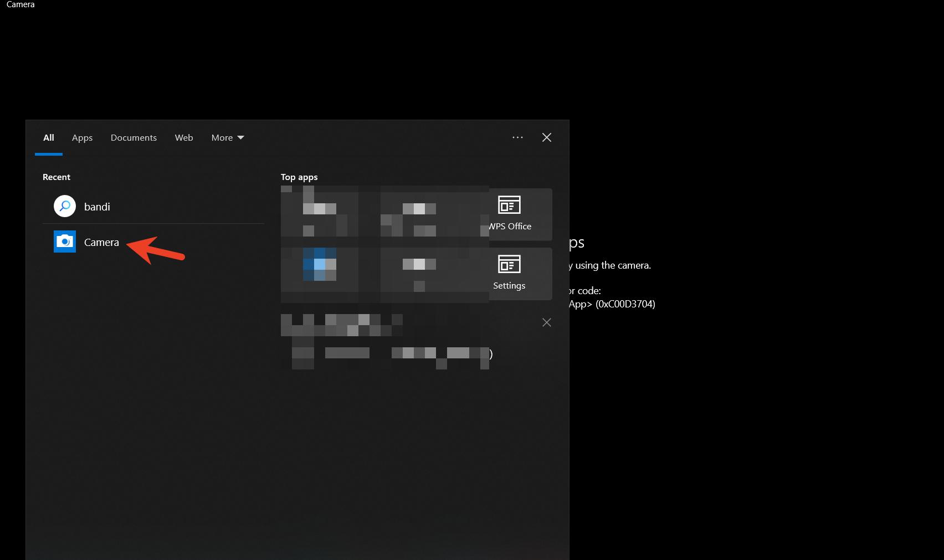Open the blurred suggestion entry below Top apps
The height and width of the screenshot is (560, 944).
coord(385,341)
